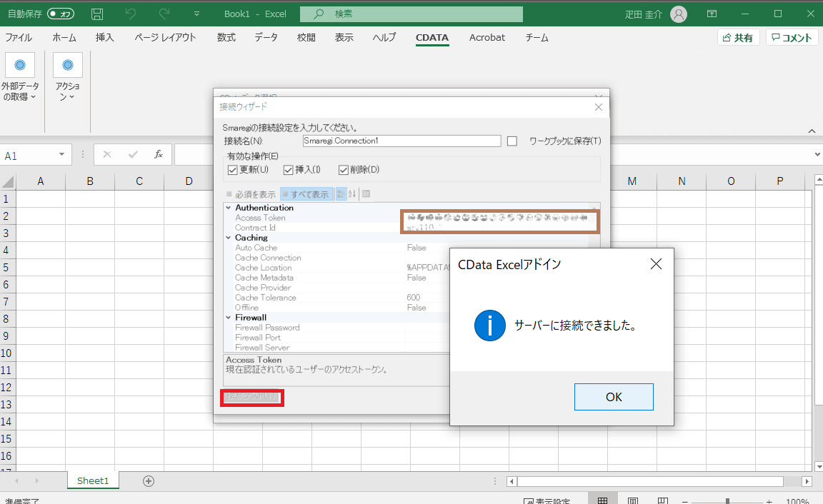Select the Sheet1 tab
The image size is (823, 504).
(93, 481)
